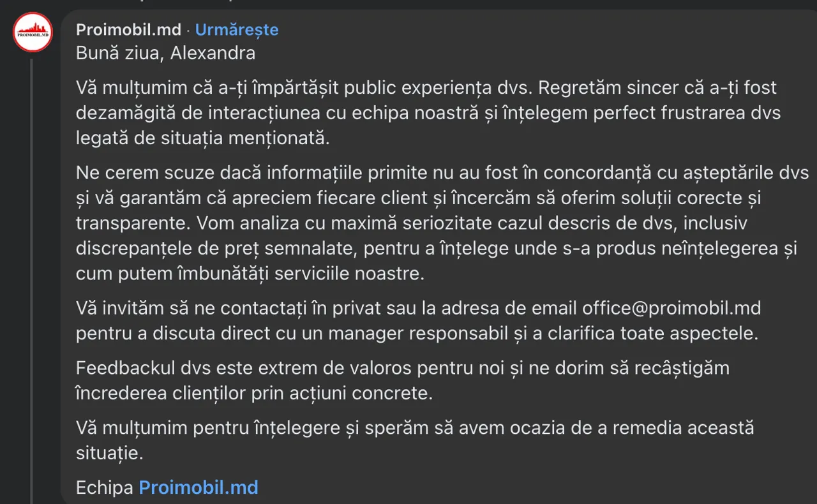Click the word 'Echipa' in the signature

pos(105,488)
